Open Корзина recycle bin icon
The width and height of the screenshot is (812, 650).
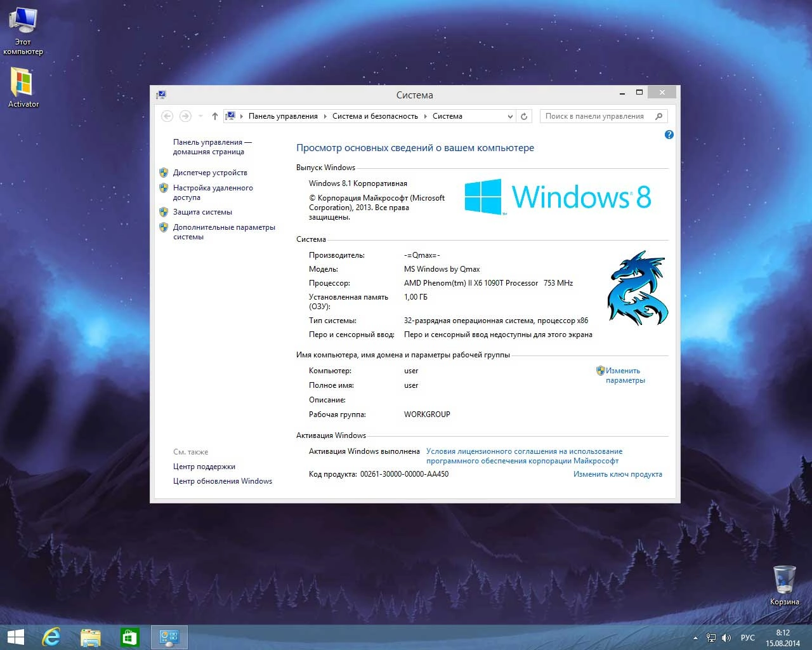(785, 585)
